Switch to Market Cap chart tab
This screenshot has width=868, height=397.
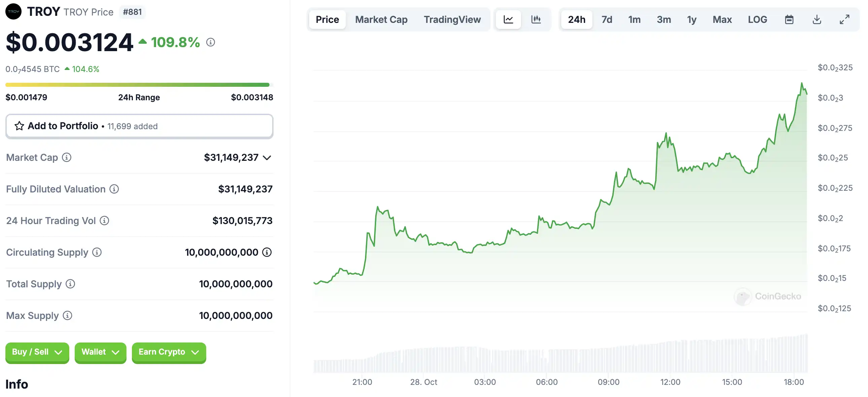point(381,20)
